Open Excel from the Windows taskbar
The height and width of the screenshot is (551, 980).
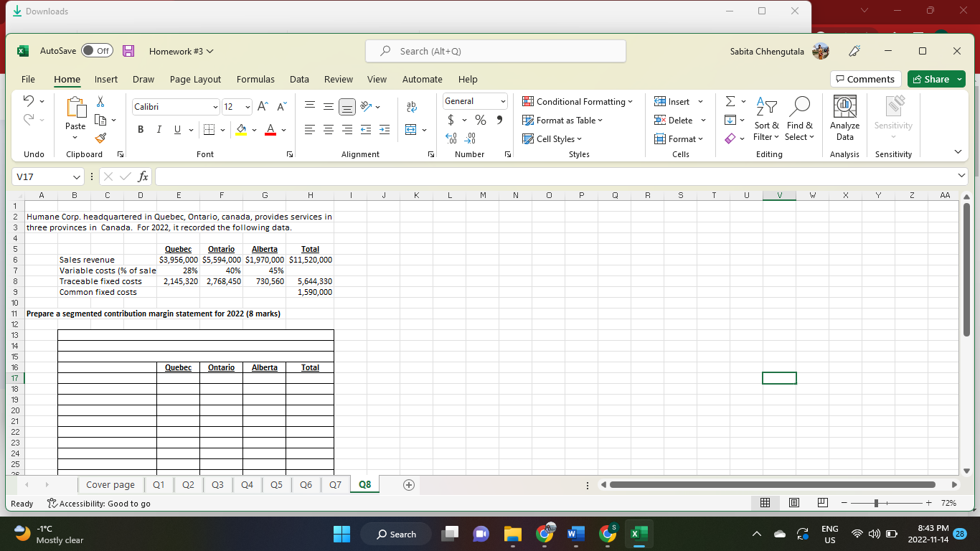639,534
